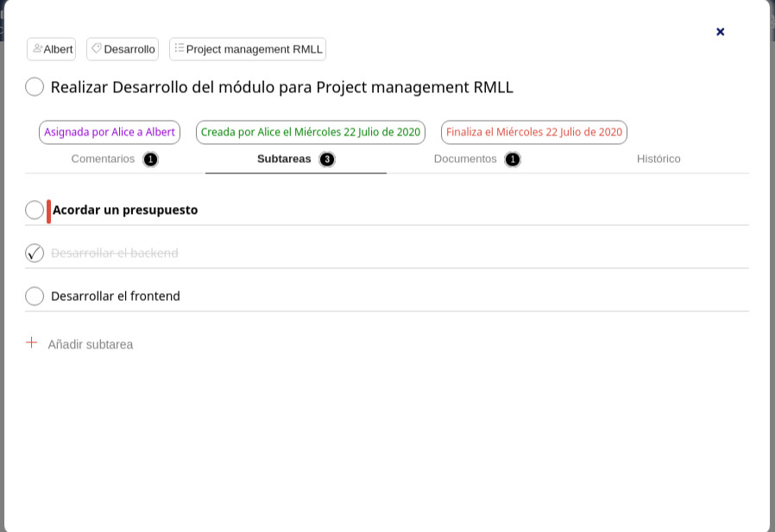The width and height of the screenshot is (775, 532).
Task: Click the list icon beside Project management RMLL
Action: pyautogui.click(x=179, y=48)
